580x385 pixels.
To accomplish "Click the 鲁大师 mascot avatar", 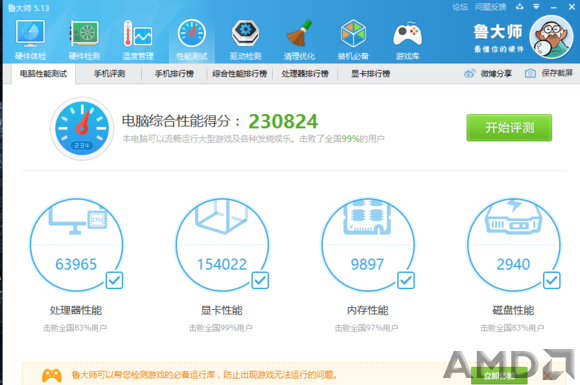I will coord(551,37).
